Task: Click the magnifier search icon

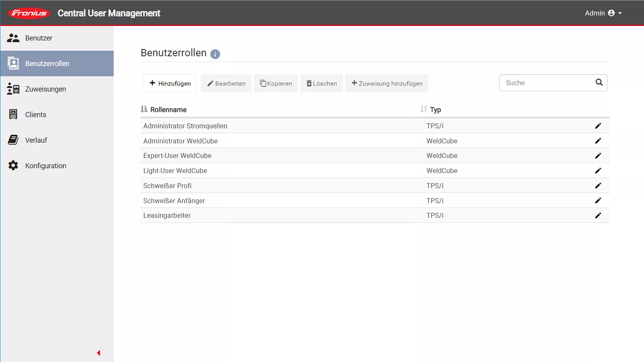Action: (x=599, y=82)
